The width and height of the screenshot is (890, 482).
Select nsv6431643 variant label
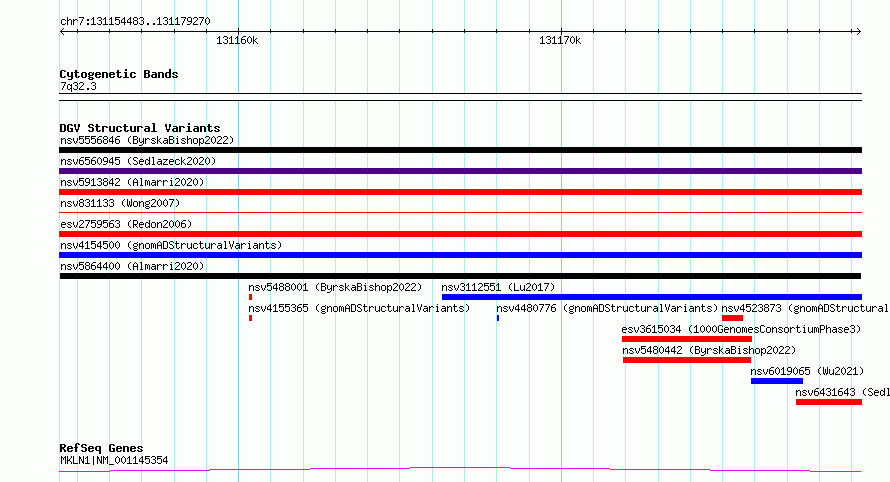pos(842,392)
